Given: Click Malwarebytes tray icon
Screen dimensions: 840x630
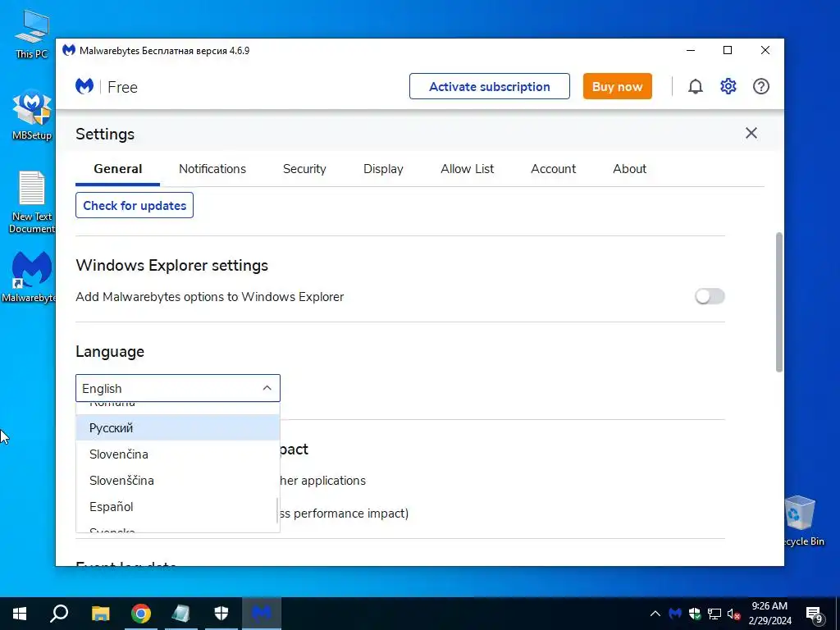Looking at the screenshot, I should (675, 614).
